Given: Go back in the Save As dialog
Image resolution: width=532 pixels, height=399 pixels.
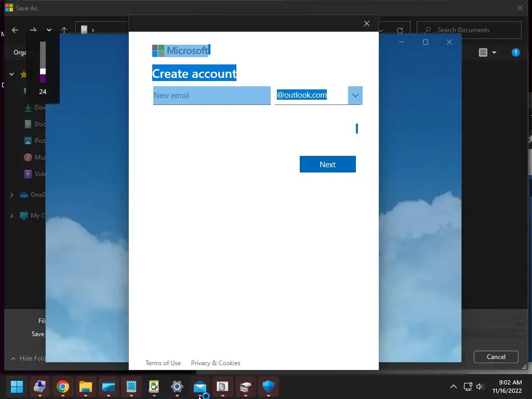Looking at the screenshot, I should pos(15,30).
